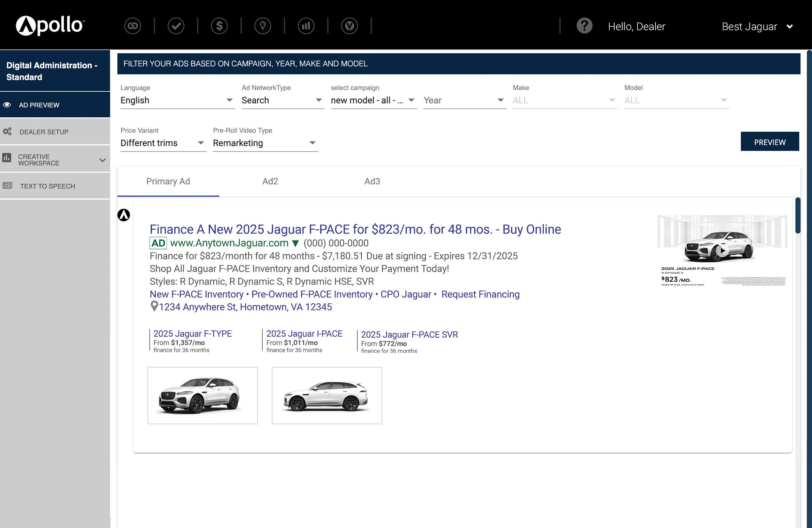Click the Dealer Setup gears icon
This screenshot has width=812, height=528.
click(x=7, y=131)
